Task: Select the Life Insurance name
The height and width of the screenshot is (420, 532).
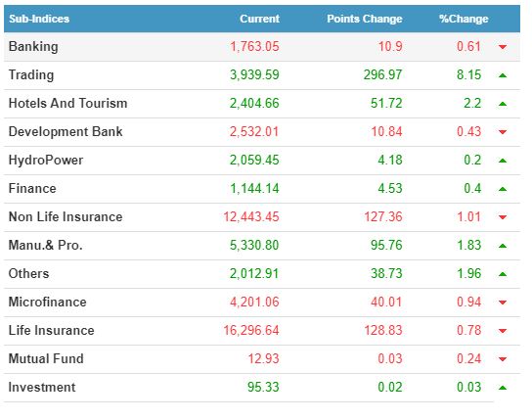Action: [x=51, y=330]
